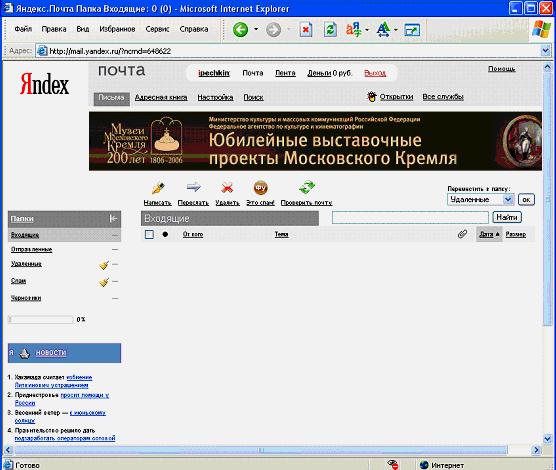Open the Back button history dropdown arrow
The width and height of the screenshot is (556, 470).
(256, 29)
